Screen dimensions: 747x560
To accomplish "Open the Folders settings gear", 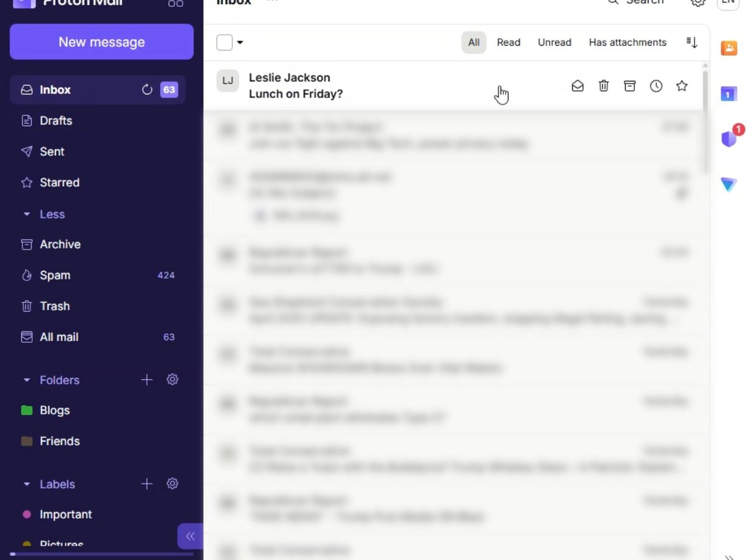I will (172, 380).
